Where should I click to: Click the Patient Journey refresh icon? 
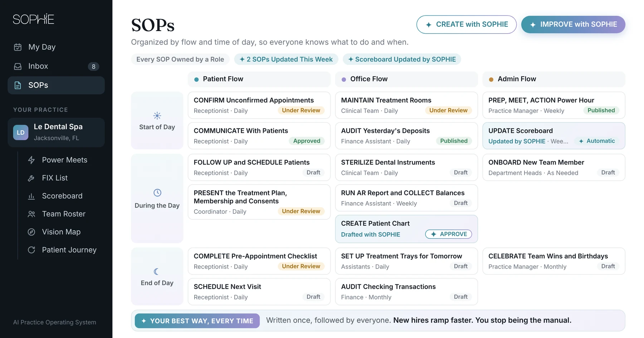click(x=31, y=250)
